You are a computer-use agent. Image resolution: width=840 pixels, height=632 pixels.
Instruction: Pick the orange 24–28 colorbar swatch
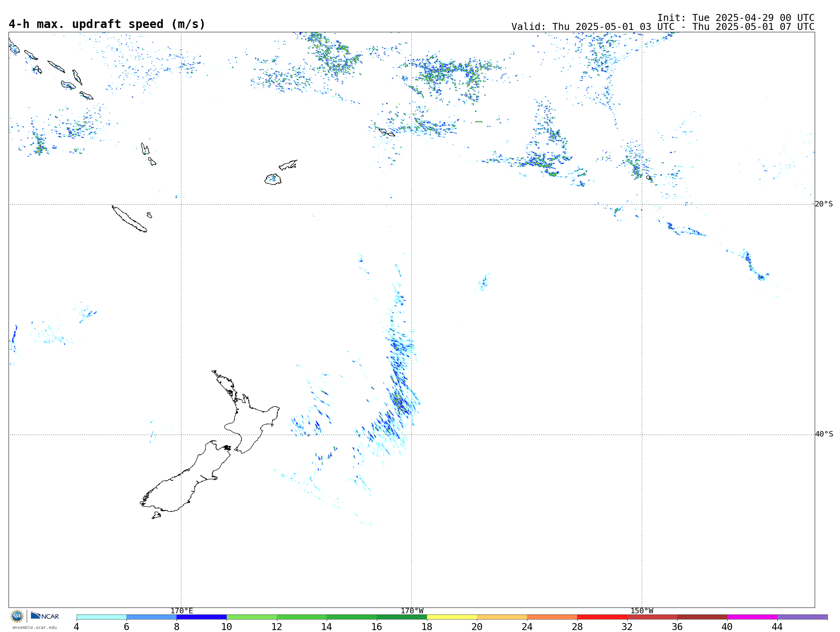[x=552, y=617]
